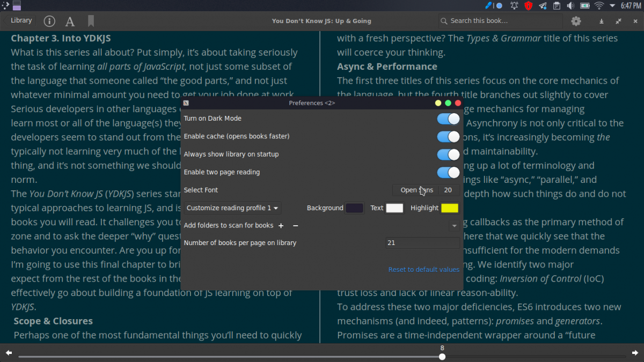This screenshot has height=362, width=644.
Task: Click Reset to default values link
Action: pos(423,269)
